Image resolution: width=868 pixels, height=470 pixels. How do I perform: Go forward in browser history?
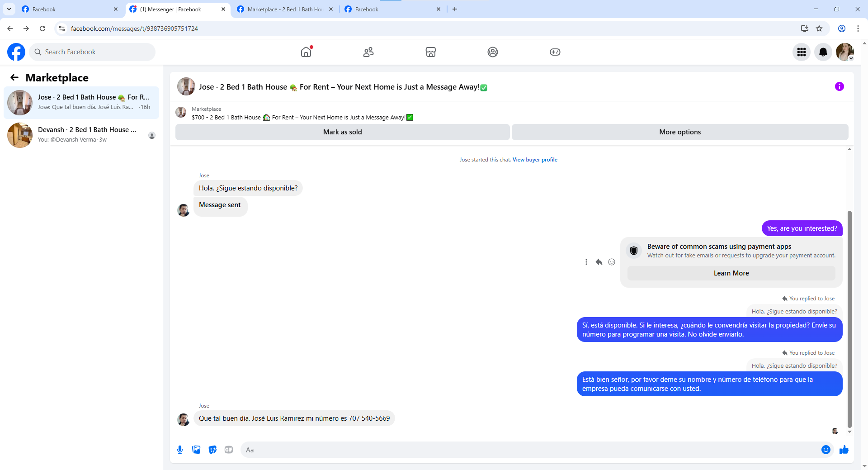pos(26,28)
